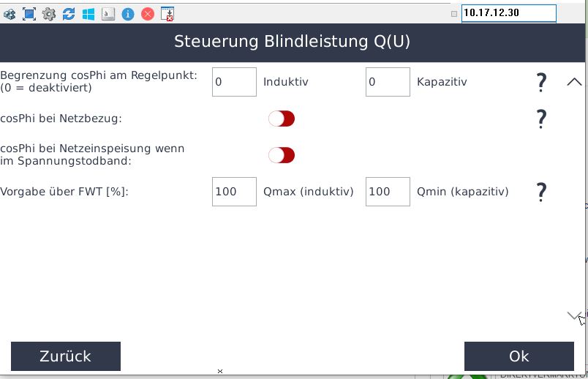Toggle cosPhi bei Netzeinspeisung im Spannungstodband
The width and height of the screenshot is (588, 379).
click(282, 155)
